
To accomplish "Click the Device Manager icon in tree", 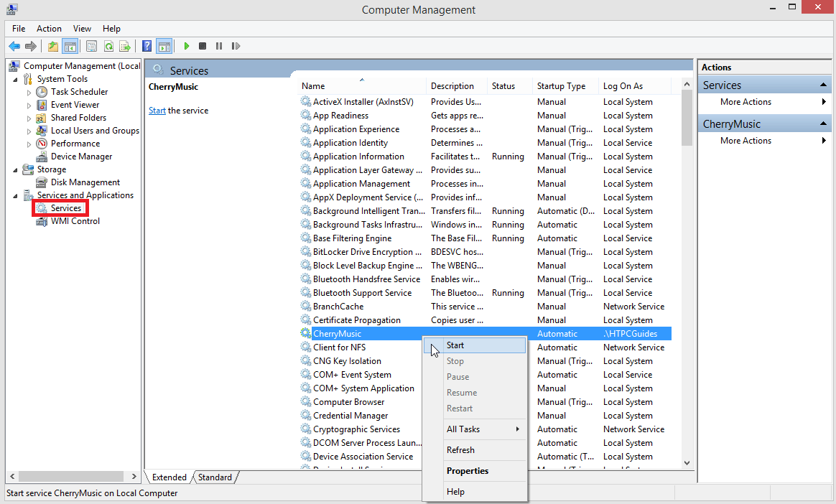I will pyautogui.click(x=42, y=157).
